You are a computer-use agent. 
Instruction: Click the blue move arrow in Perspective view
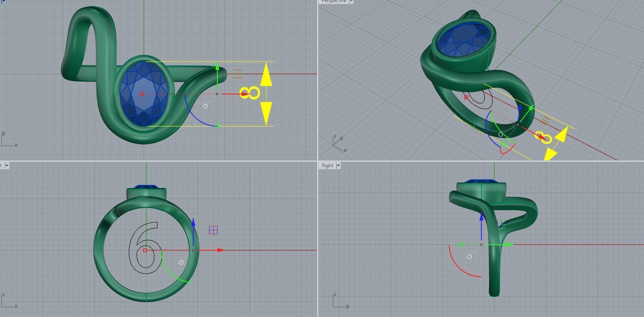coord(520,113)
